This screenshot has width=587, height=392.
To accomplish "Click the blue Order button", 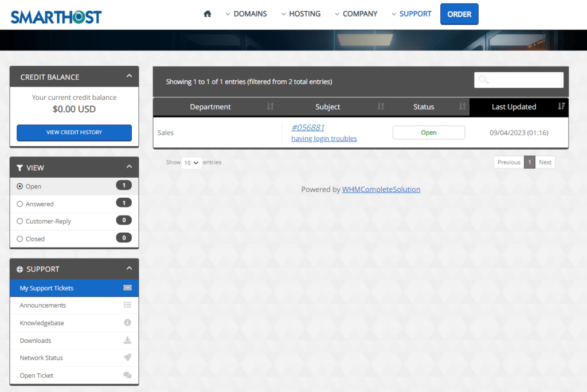I will pos(459,14).
